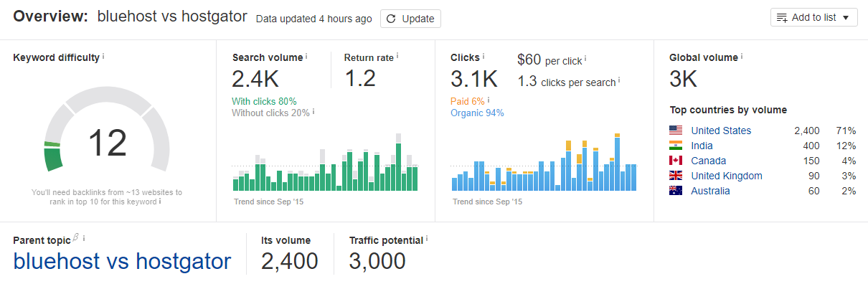
Task: Open clicks per search info icon
Action: tap(619, 80)
